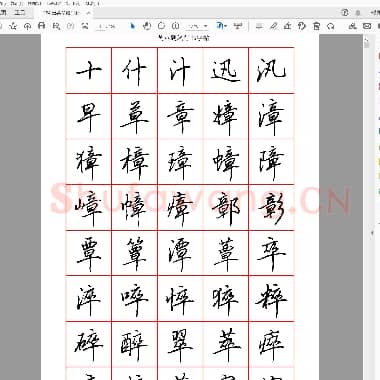
Task: Select the highlighter pen tool
Action: [273, 26]
